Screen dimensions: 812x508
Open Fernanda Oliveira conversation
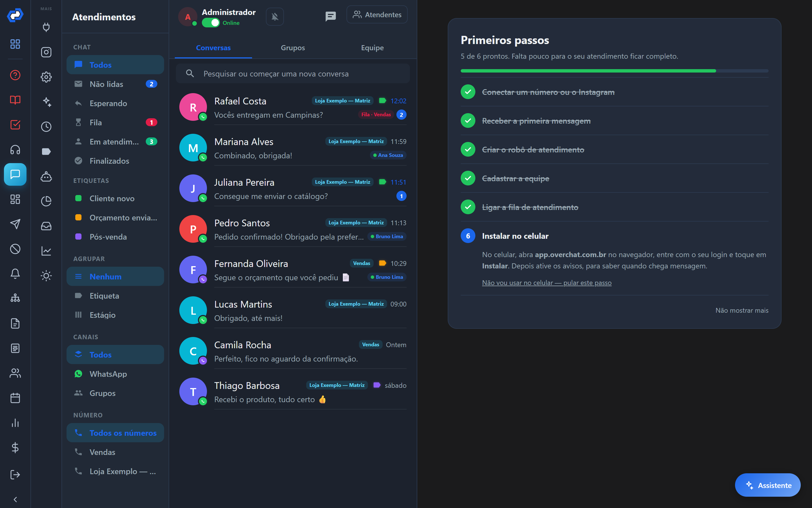coord(293,270)
